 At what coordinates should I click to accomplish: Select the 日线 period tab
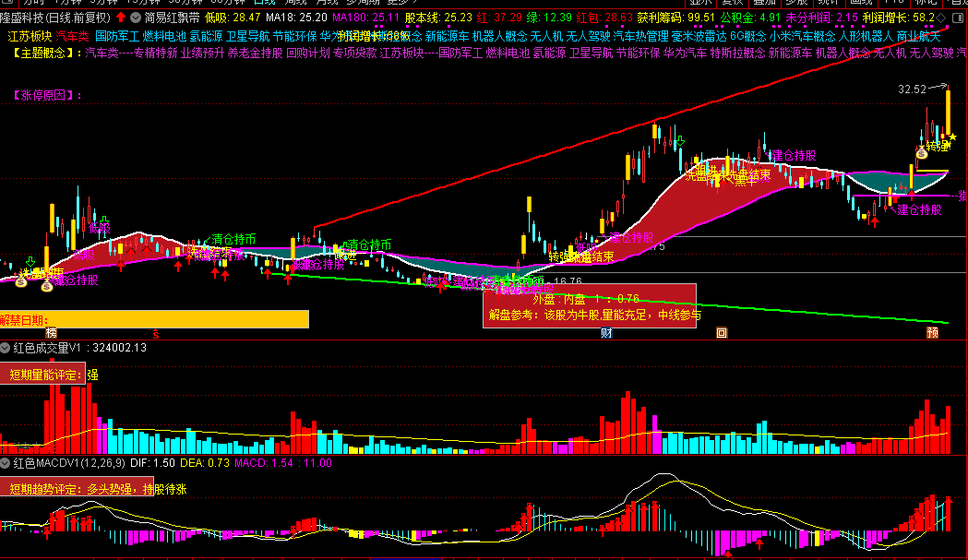point(264,3)
